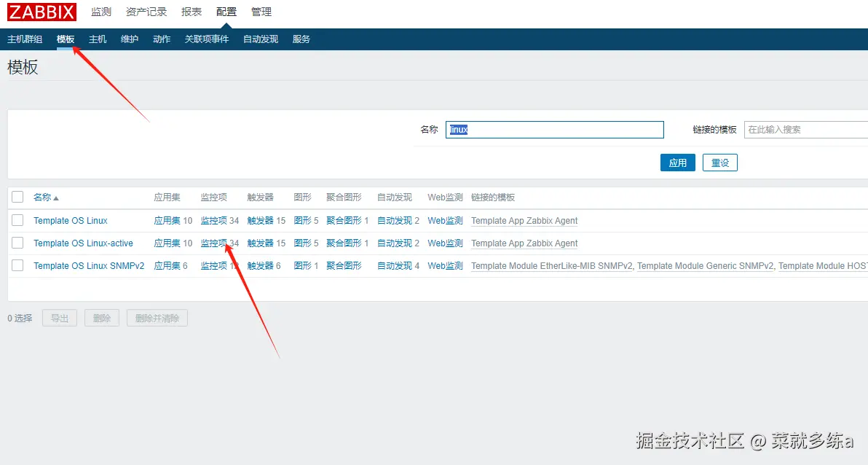Focus the 链接的模板 search field
The width and height of the screenshot is (868, 465).
tap(806, 130)
